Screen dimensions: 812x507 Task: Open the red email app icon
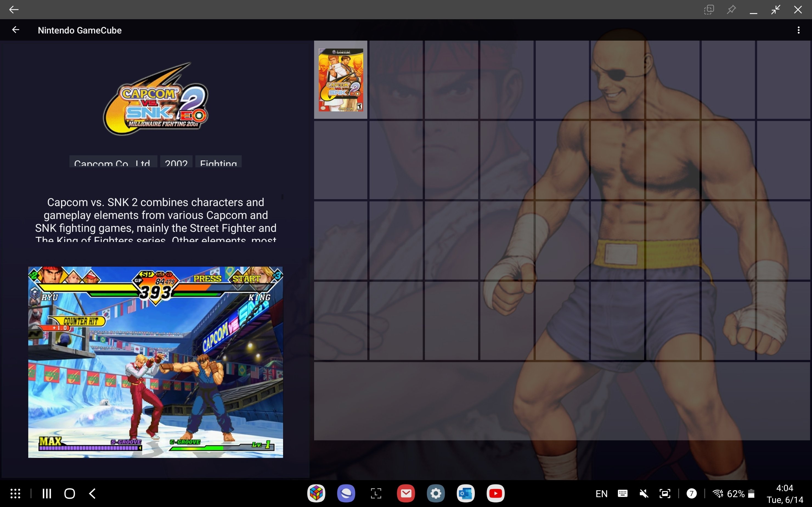click(x=406, y=493)
